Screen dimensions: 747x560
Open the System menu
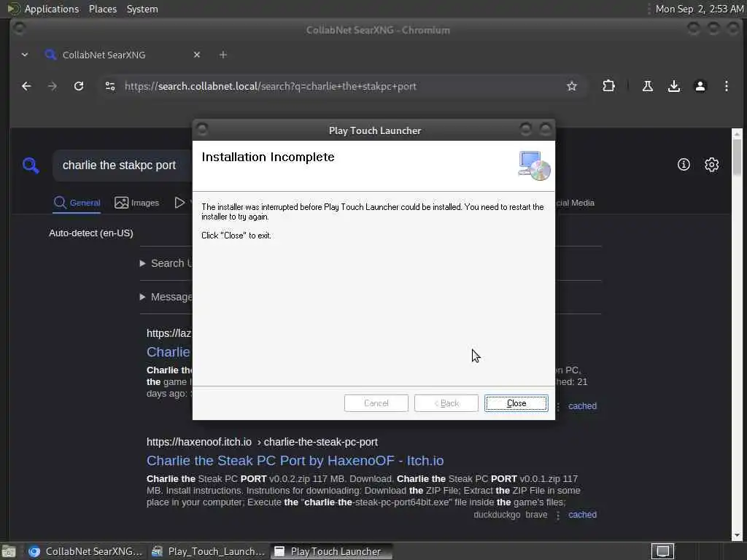[142, 9]
